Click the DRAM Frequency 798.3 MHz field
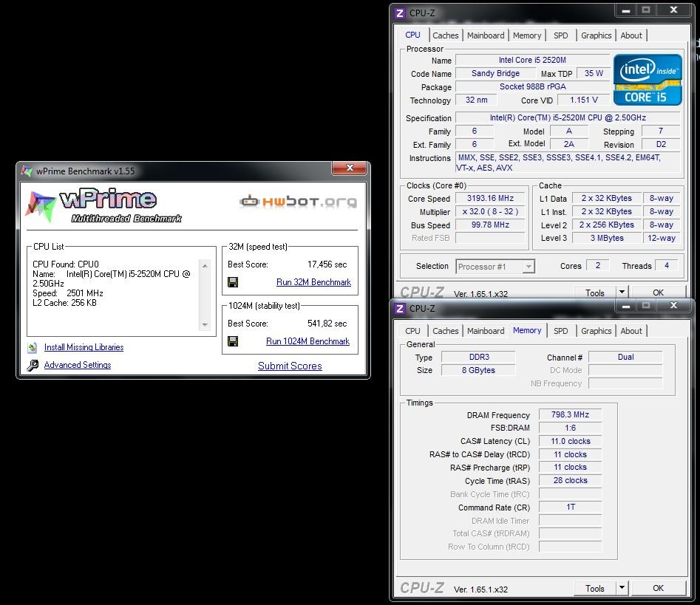 tap(570, 414)
